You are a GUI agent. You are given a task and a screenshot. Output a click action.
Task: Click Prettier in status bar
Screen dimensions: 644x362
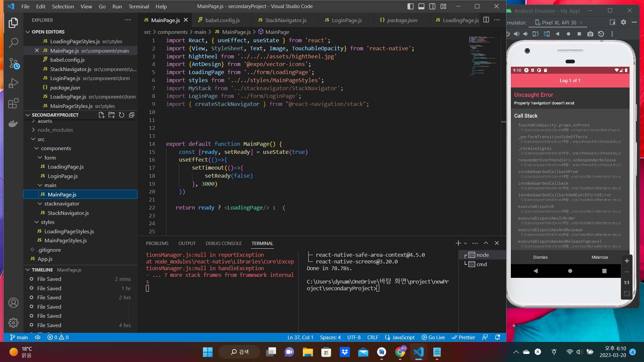click(x=463, y=338)
